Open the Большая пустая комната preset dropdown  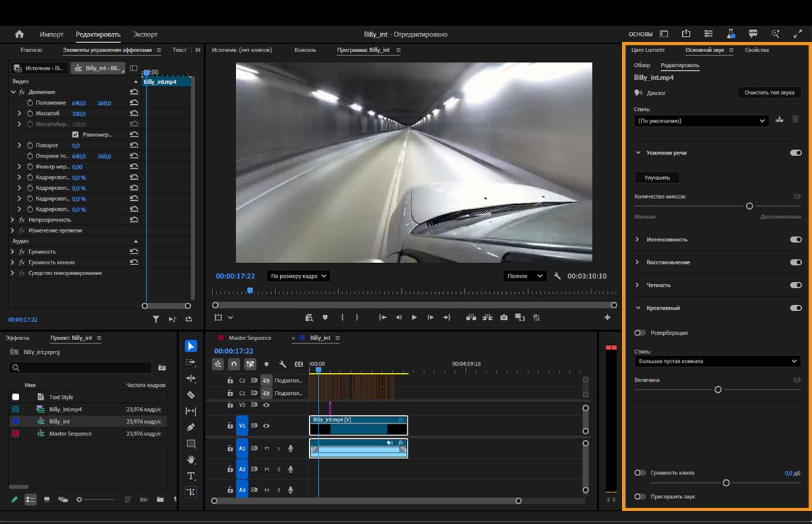pyautogui.click(x=717, y=361)
